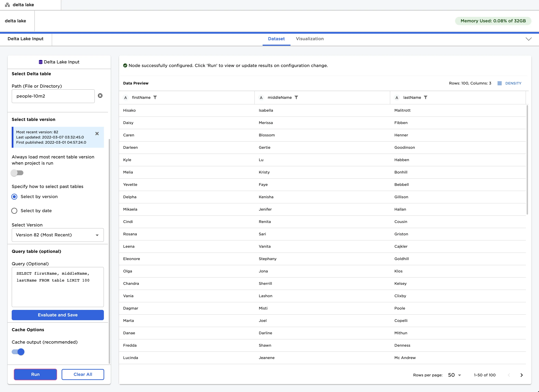Collapse the panel using top-right chevron

tap(528, 39)
